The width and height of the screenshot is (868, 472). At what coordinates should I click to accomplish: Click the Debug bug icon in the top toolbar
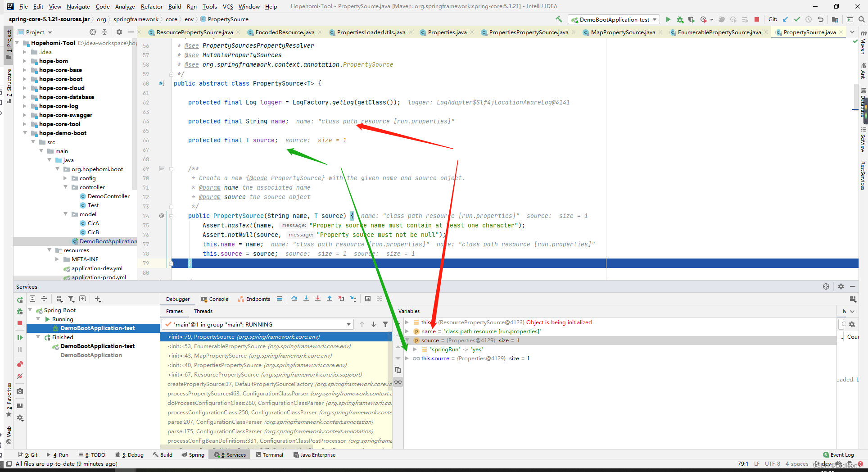coord(680,19)
